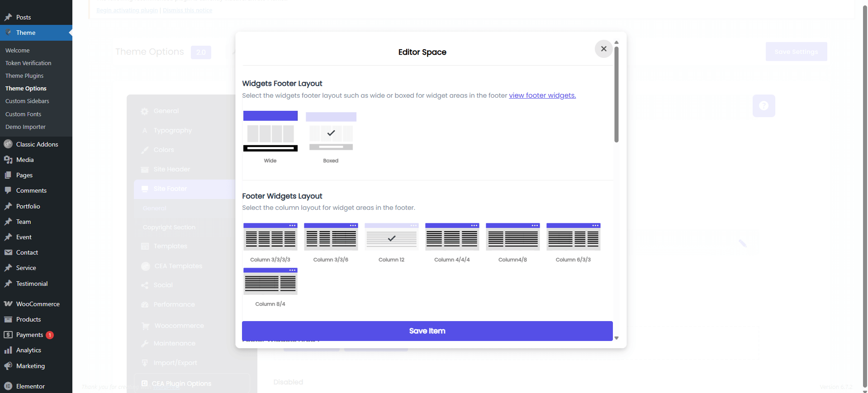Select the Wide footer layout thumbnail
This screenshot has width=868, height=393.
pyautogui.click(x=270, y=131)
